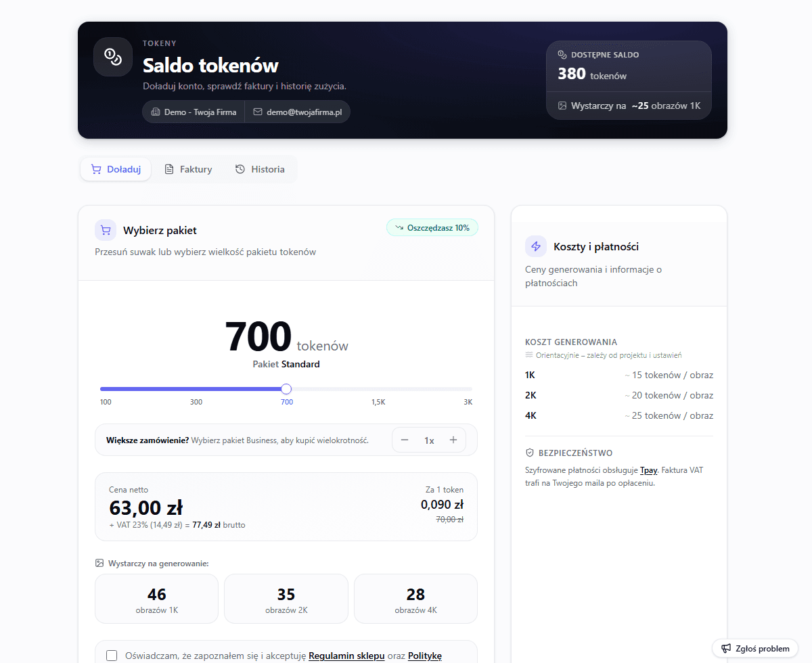812x663 pixels.
Task: Select the 3K tokens slider mark
Action: (468, 402)
